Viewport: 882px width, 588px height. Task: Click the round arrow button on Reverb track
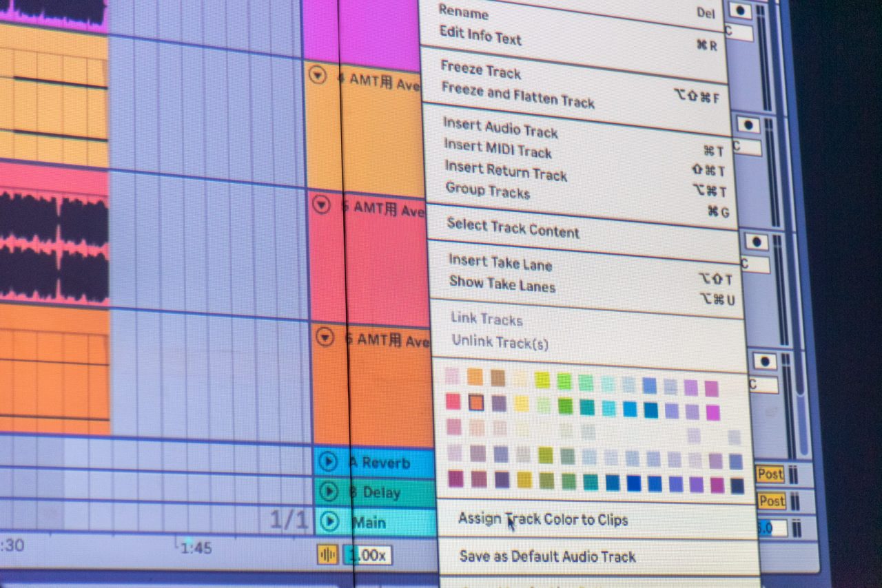tap(328, 461)
